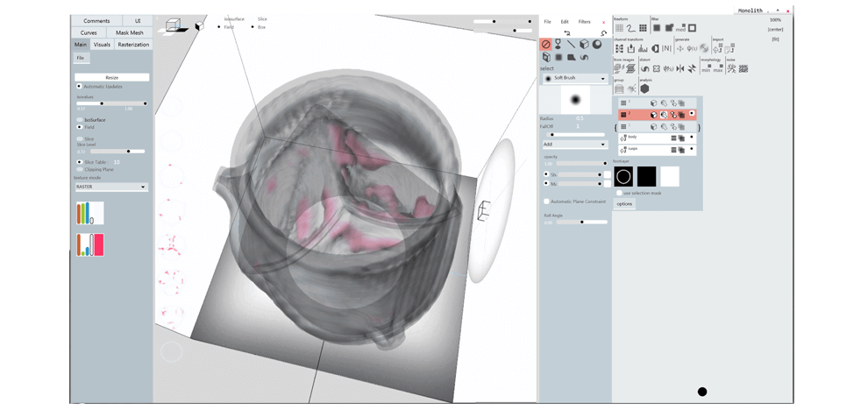Toggle the Field option in Main panel
Image resolution: width=868 pixels, height=410 pixels.
[x=80, y=127]
